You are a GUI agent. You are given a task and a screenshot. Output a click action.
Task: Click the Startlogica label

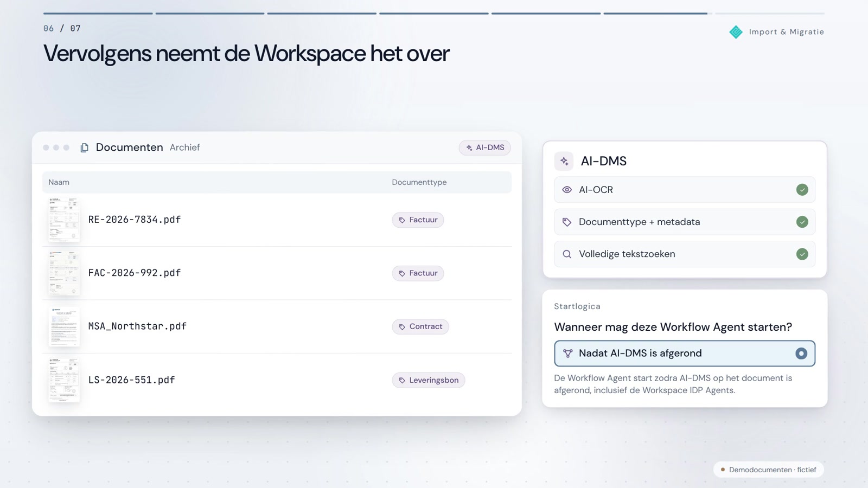point(577,306)
